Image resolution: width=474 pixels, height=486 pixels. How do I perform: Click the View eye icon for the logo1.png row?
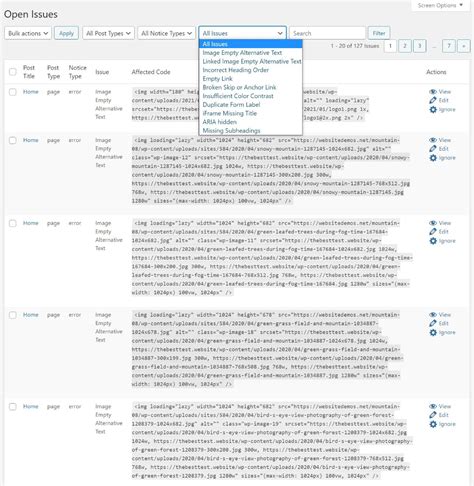point(433,92)
